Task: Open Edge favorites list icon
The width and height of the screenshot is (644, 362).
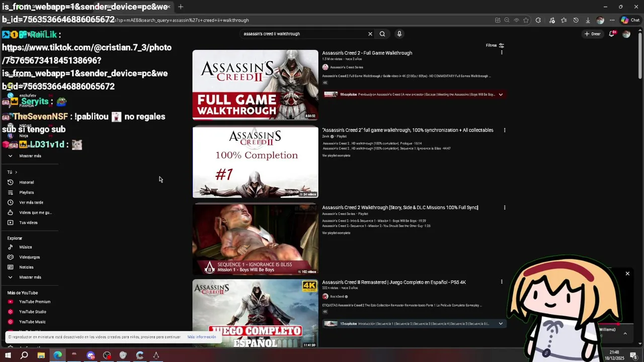Action: (564, 20)
